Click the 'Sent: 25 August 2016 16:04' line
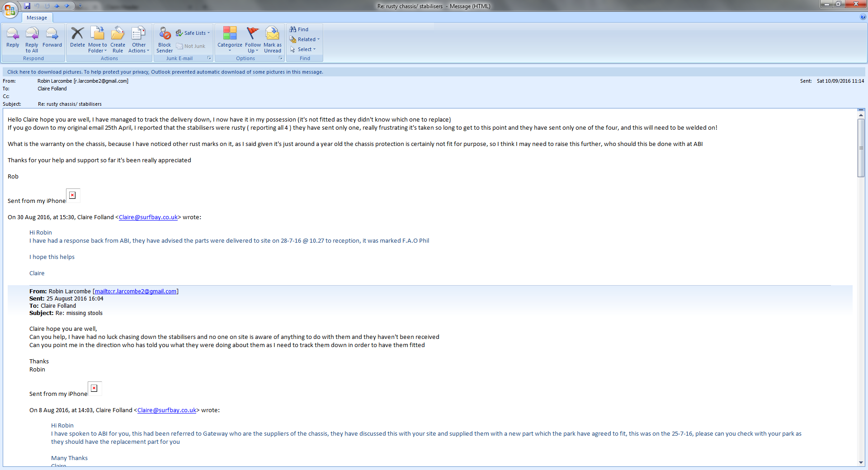The image size is (868, 470). (66, 299)
